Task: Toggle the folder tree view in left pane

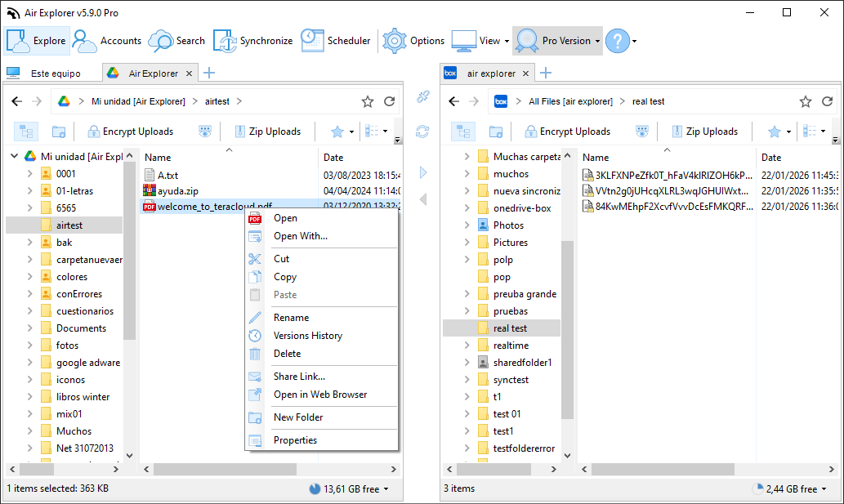Action: pos(25,131)
